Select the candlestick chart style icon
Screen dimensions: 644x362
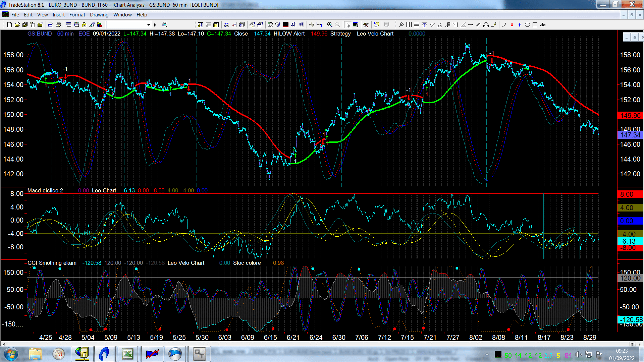coord(301,25)
